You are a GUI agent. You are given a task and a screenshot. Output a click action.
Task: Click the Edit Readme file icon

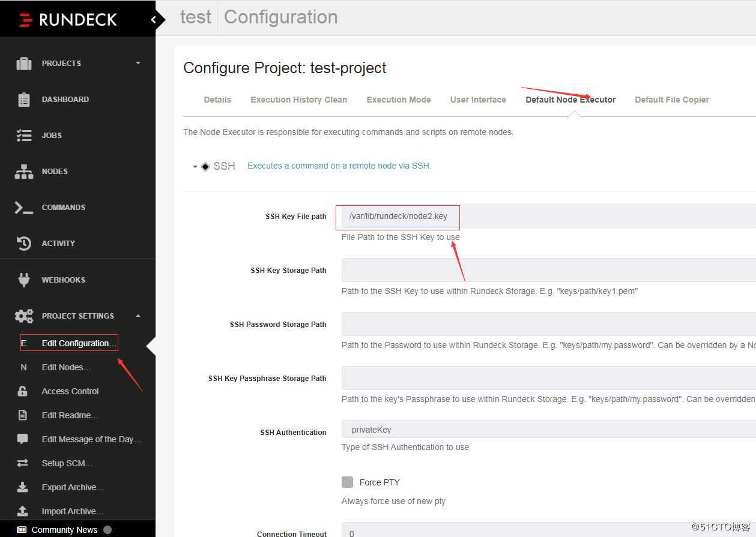tap(23, 415)
